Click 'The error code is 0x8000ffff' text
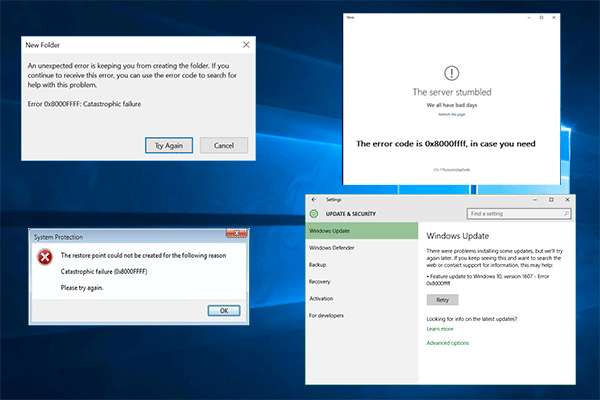This screenshot has width=600, height=400. tap(411, 144)
